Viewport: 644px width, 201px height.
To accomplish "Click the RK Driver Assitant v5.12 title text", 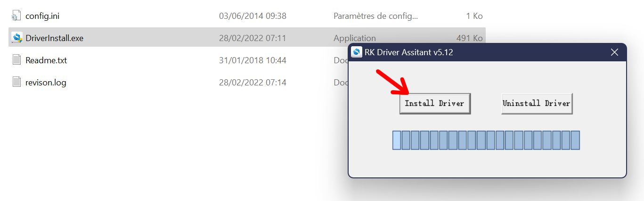I will click(x=408, y=52).
